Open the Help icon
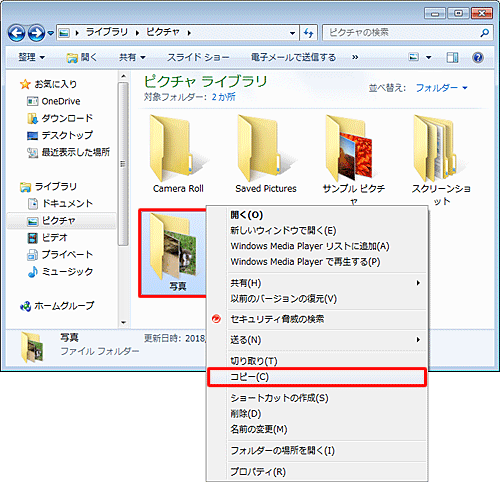This screenshot has height=482, width=500. 478,57
